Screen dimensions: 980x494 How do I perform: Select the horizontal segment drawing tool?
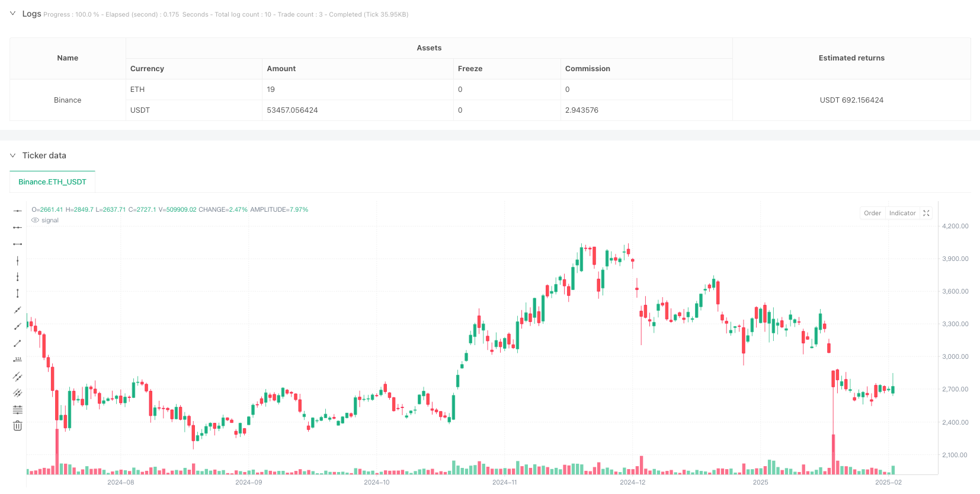click(x=18, y=244)
